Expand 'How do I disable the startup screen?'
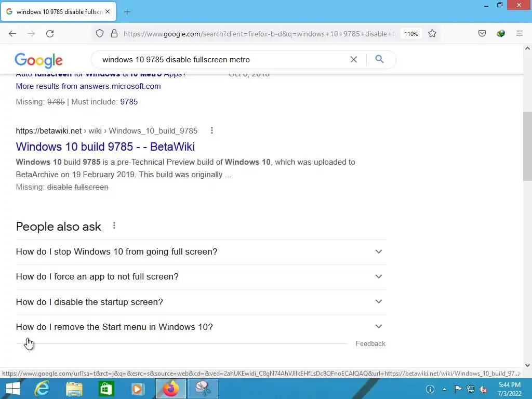Screen dimensions: 532x399 [201, 302]
